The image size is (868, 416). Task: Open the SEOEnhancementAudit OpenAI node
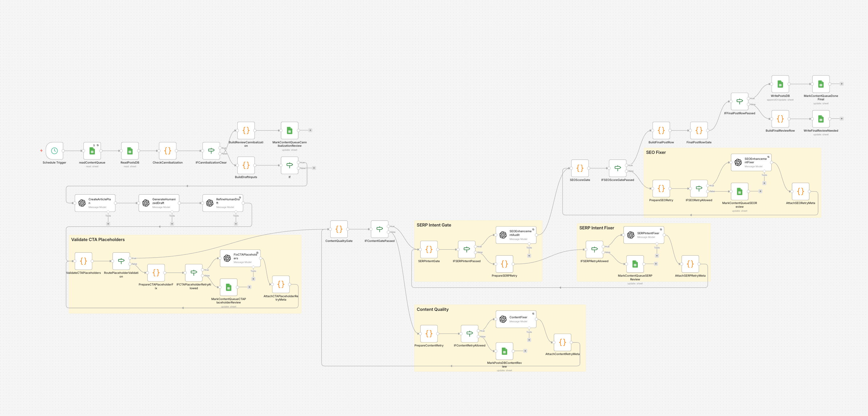tap(516, 235)
